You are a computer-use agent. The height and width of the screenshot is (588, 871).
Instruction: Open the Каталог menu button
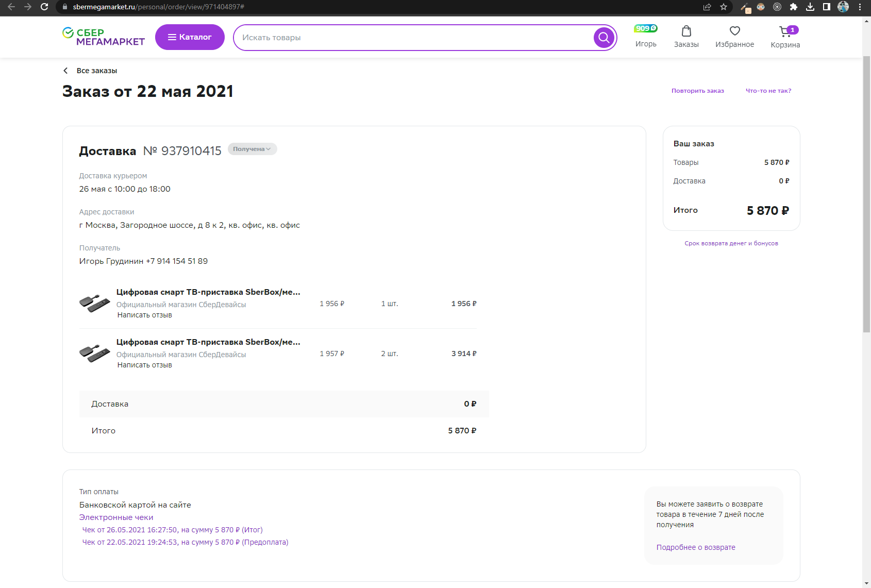pos(190,37)
